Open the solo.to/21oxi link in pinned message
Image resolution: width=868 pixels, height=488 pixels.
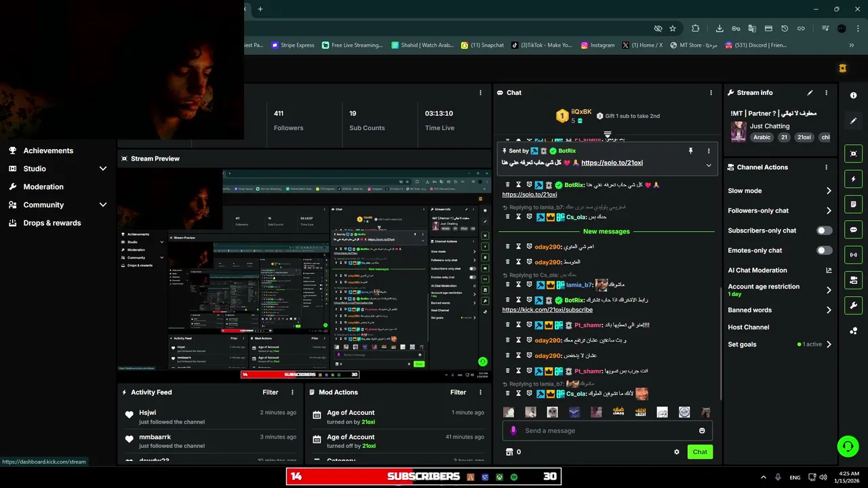pyautogui.click(x=612, y=163)
